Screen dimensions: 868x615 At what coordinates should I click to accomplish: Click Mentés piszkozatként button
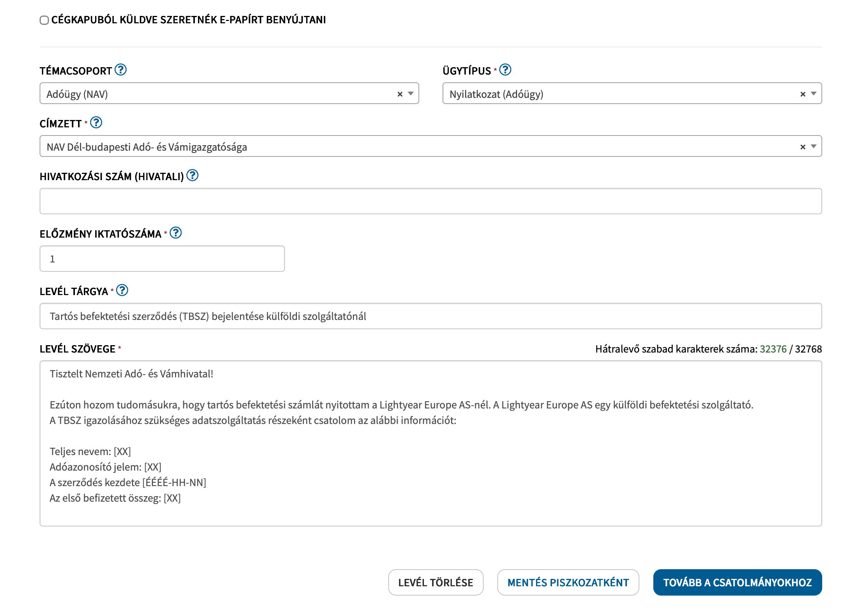click(568, 582)
